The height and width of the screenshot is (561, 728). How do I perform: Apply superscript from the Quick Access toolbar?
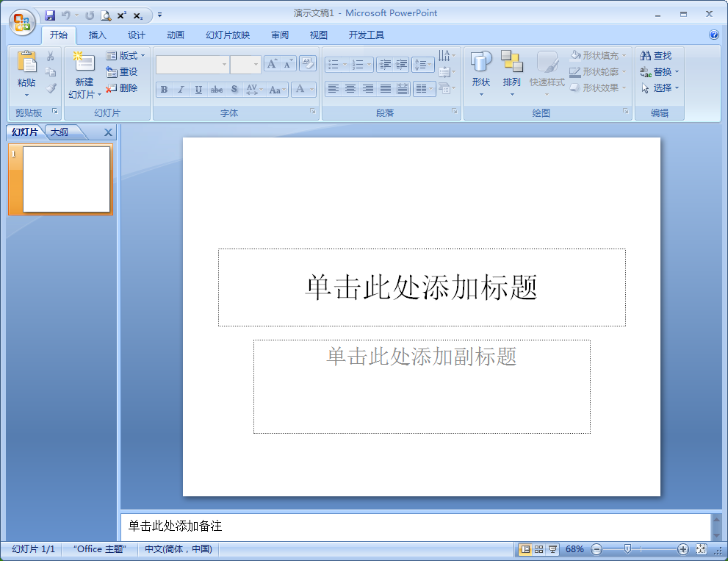pos(122,15)
